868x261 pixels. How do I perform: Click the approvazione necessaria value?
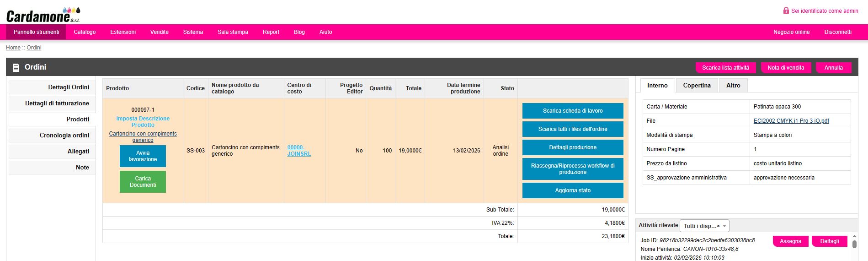point(784,178)
